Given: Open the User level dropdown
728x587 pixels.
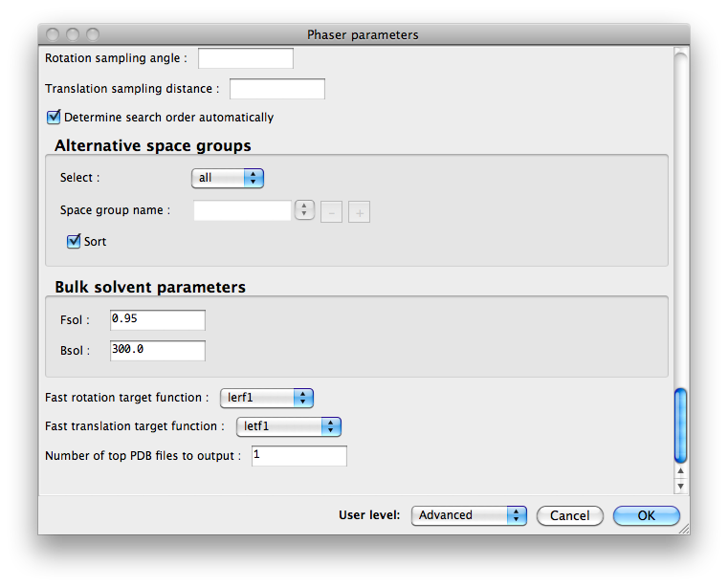Looking at the screenshot, I should (x=469, y=515).
